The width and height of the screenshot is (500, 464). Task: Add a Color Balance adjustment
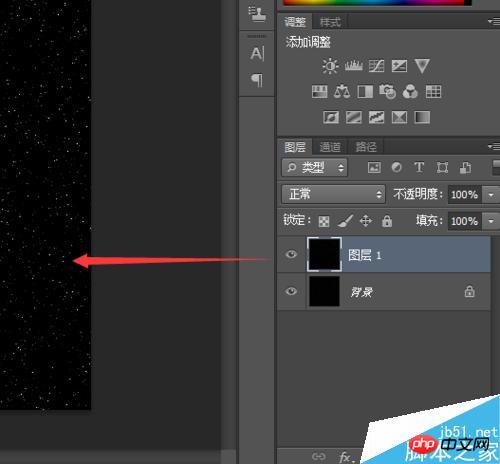[342, 91]
